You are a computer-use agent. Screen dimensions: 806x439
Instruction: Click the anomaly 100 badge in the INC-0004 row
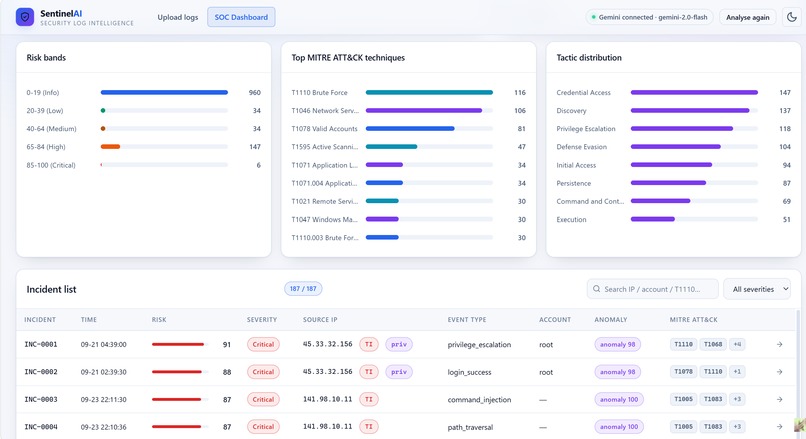pyautogui.click(x=619, y=427)
